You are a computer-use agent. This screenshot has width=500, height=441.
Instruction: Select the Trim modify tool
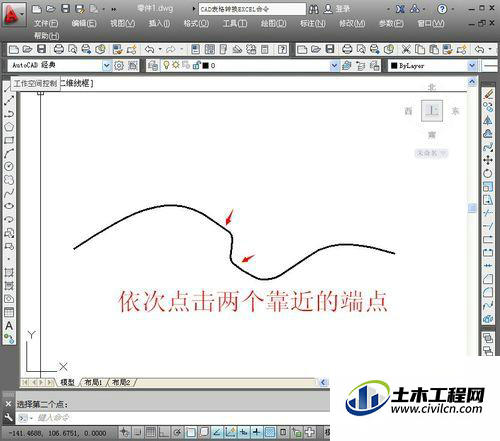tap(488, 213)
